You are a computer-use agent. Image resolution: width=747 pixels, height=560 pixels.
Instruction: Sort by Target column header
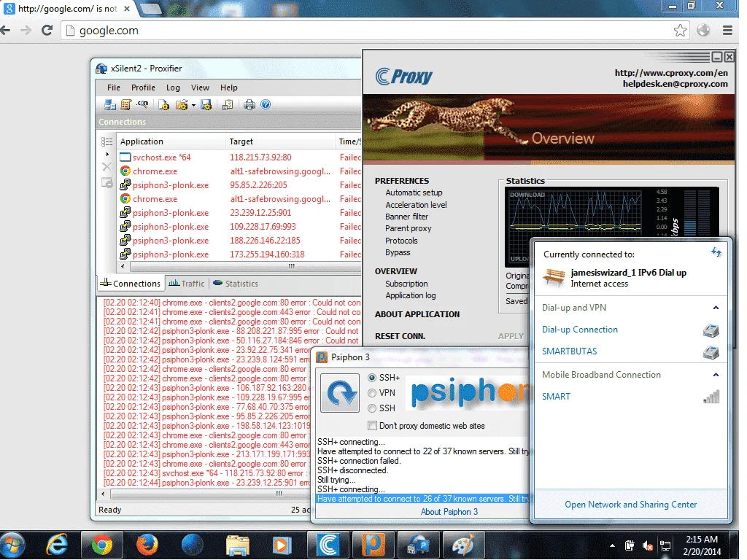pyautogui.click(x=280, y=141)
